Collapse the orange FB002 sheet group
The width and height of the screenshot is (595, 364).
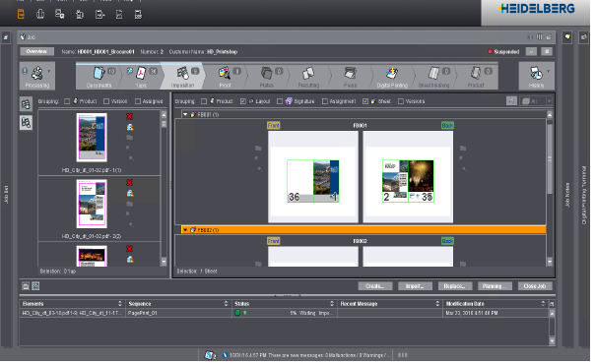pyautogui.click(x=185, y=230)
